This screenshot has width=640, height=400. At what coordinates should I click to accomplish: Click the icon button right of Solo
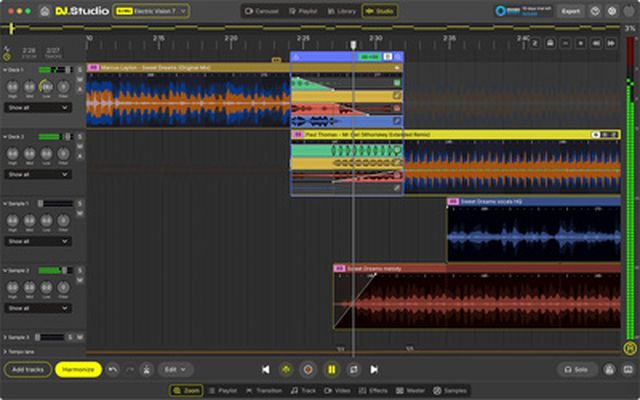tap(610, 370)
